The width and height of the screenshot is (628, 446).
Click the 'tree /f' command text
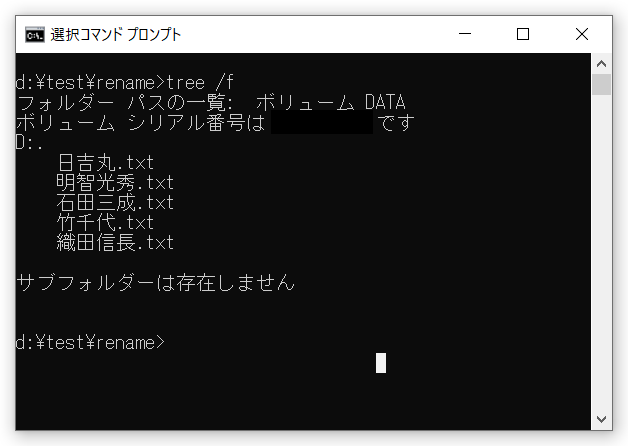[200, 83]
